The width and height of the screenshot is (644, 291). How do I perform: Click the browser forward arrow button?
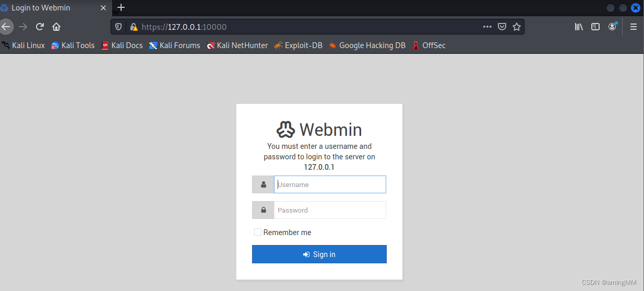(x=23, y=27)
